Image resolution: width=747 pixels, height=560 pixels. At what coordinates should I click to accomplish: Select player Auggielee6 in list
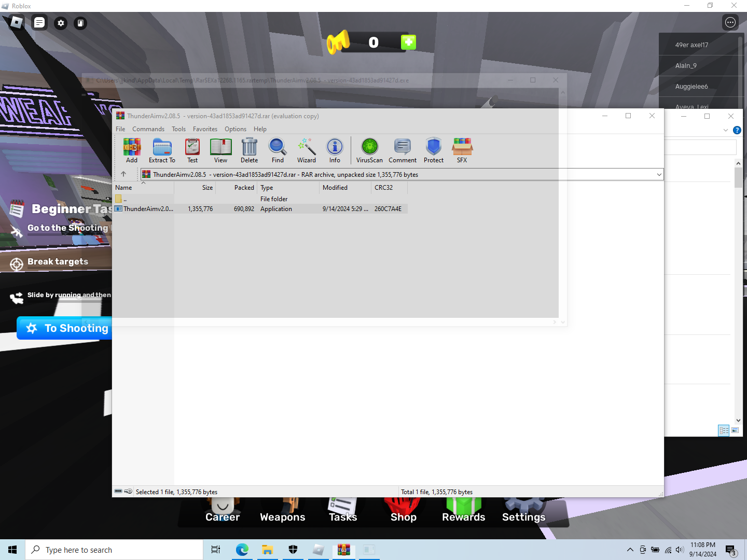point(698,87)
